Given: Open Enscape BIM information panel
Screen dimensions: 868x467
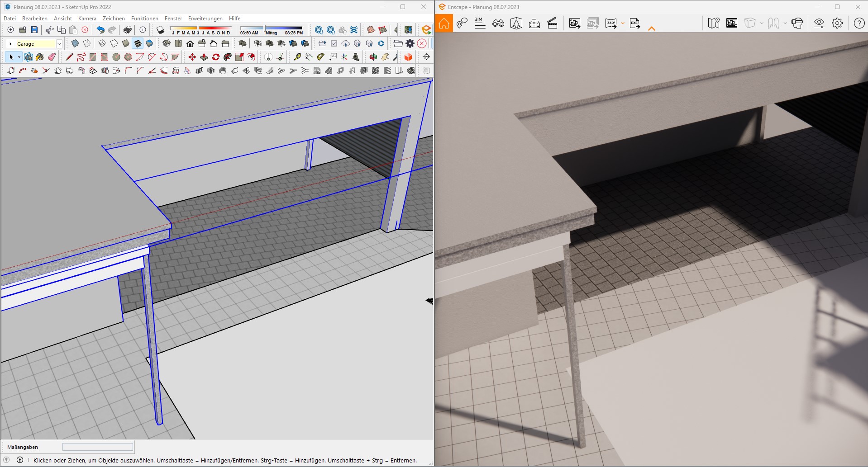Looking at the screenshot, I should click(x=480, y=23).
